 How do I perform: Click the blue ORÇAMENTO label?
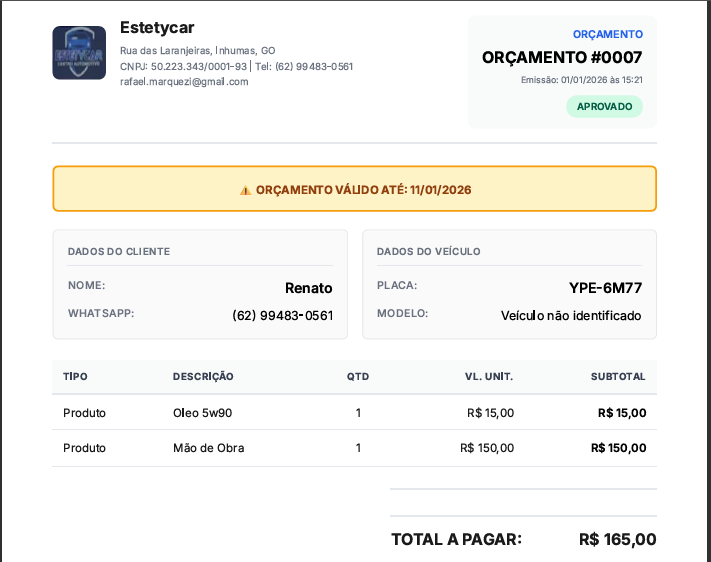click(x=608, y=34)
